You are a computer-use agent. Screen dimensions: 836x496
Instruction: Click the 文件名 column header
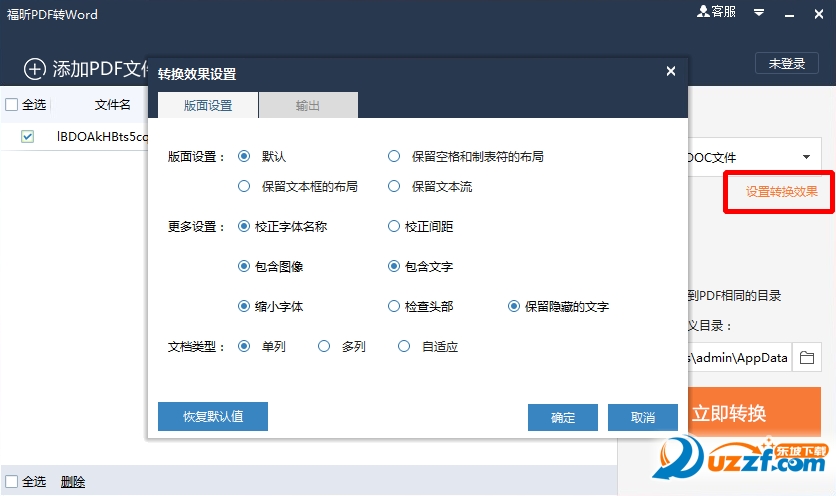pyautogui.click(x=112, y=105)
